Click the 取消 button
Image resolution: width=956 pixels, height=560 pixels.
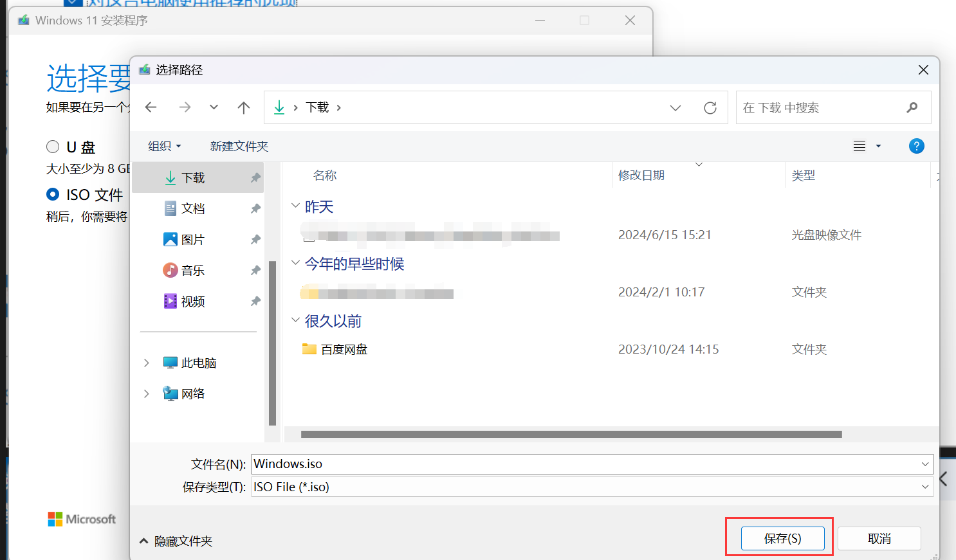(879, 538)
